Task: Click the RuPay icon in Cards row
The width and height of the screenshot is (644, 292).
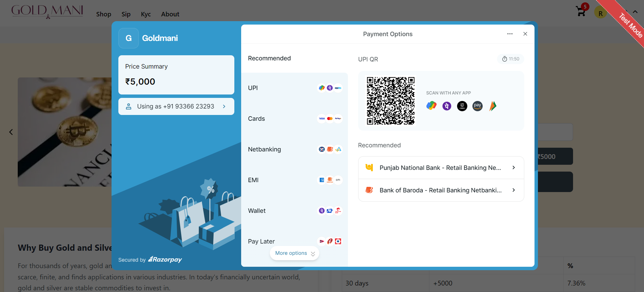Action: [338, 119]
